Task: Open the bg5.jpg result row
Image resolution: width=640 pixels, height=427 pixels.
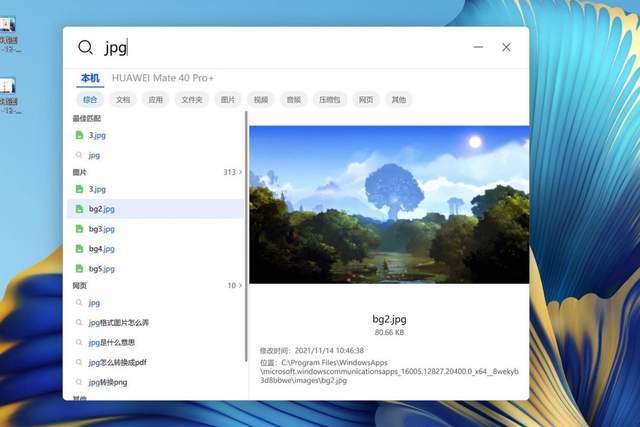Action: coord(155,269)
